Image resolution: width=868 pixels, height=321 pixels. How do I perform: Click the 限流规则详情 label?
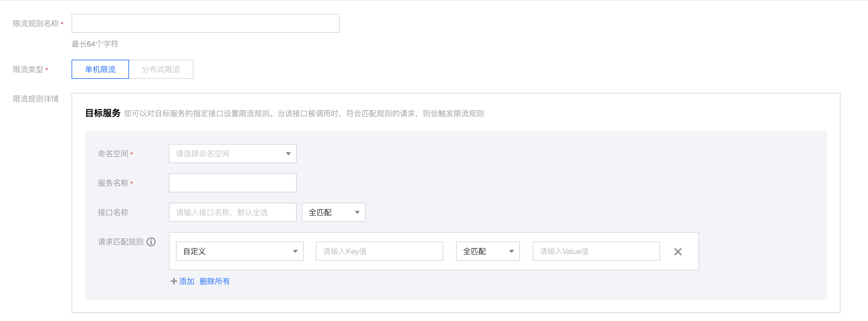[36, 99]
